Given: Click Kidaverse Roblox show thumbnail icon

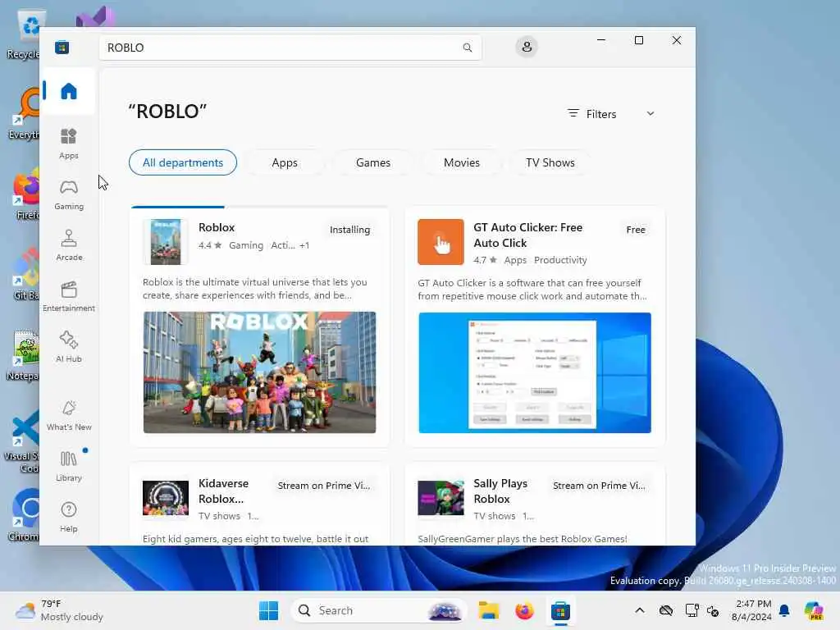Looking at the screenshot, I should [x=166, y=498].
